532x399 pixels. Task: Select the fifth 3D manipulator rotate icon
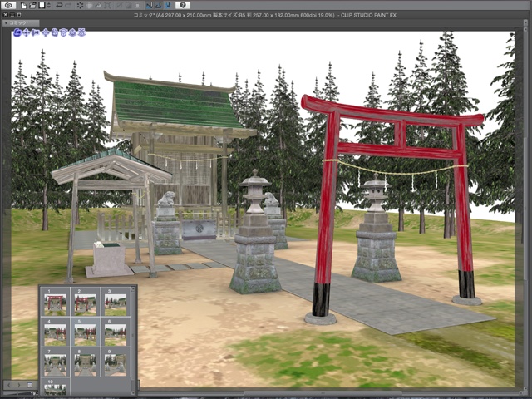[x=55, y=32]
